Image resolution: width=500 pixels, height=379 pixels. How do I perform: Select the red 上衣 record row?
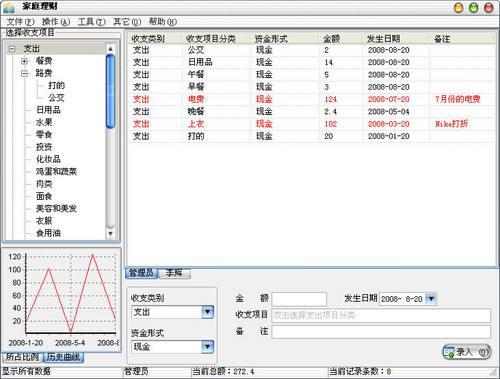[x=312, y=124]
